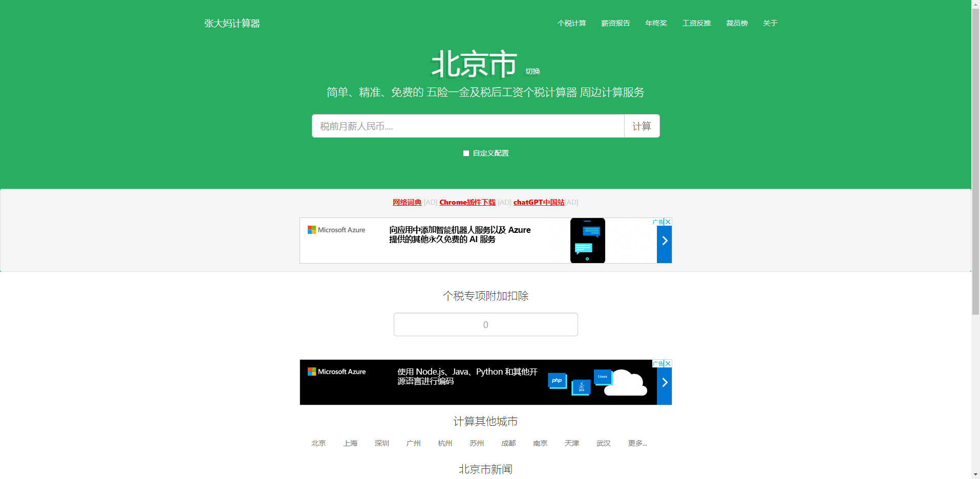
Task: Click the chat phone image in the ad
Action: [587, 241]
